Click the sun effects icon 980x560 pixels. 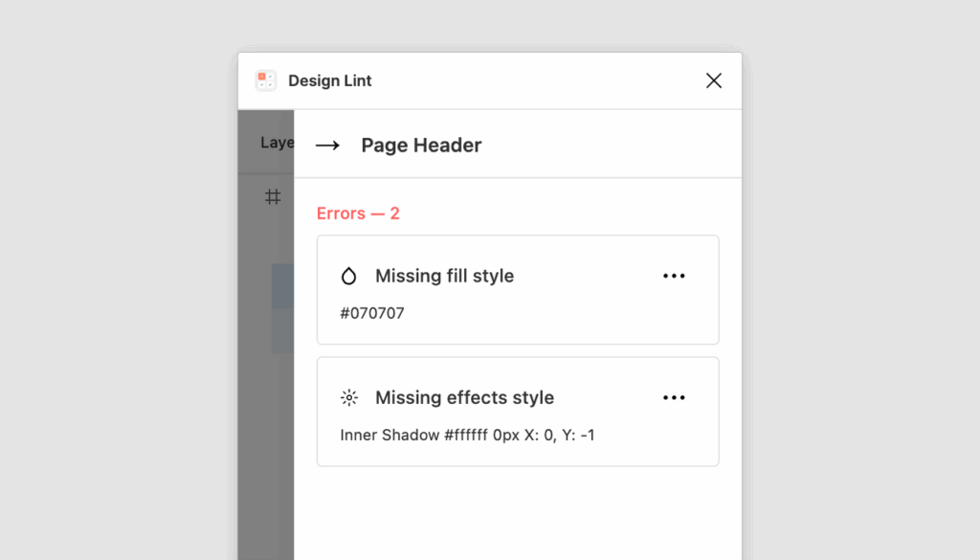point(348,397)
